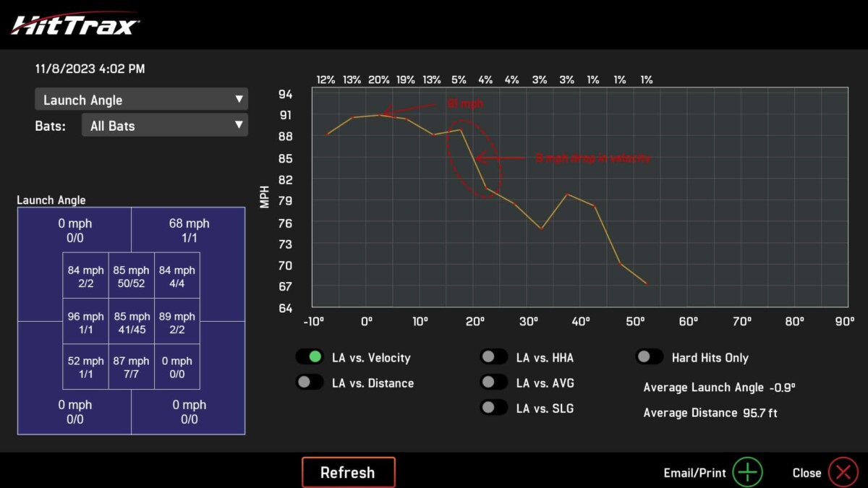Click the Bats: label

(x=50, y=126)
